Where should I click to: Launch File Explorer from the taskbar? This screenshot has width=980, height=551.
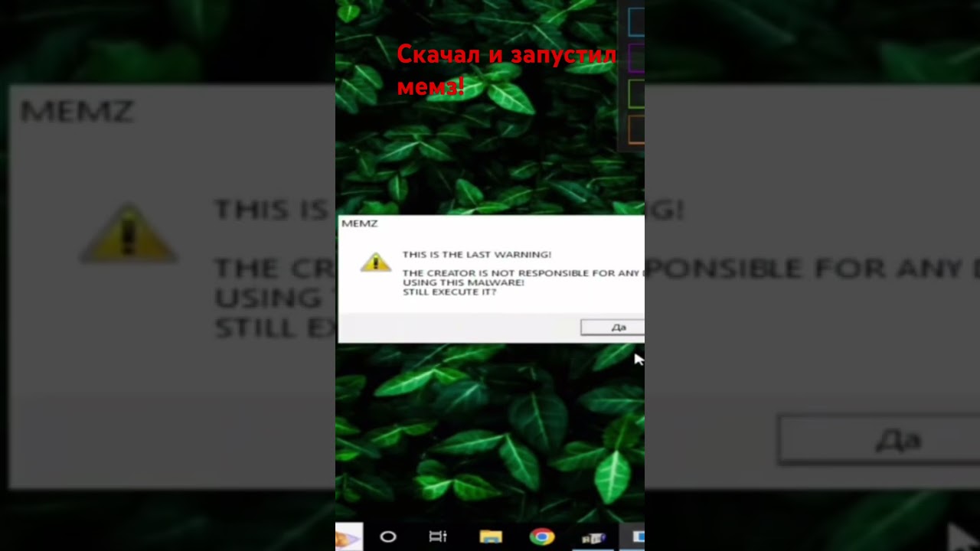491,536
